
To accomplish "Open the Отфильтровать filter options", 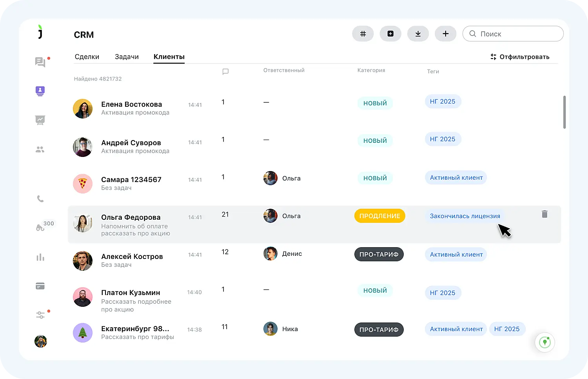I will pos(520,56).
